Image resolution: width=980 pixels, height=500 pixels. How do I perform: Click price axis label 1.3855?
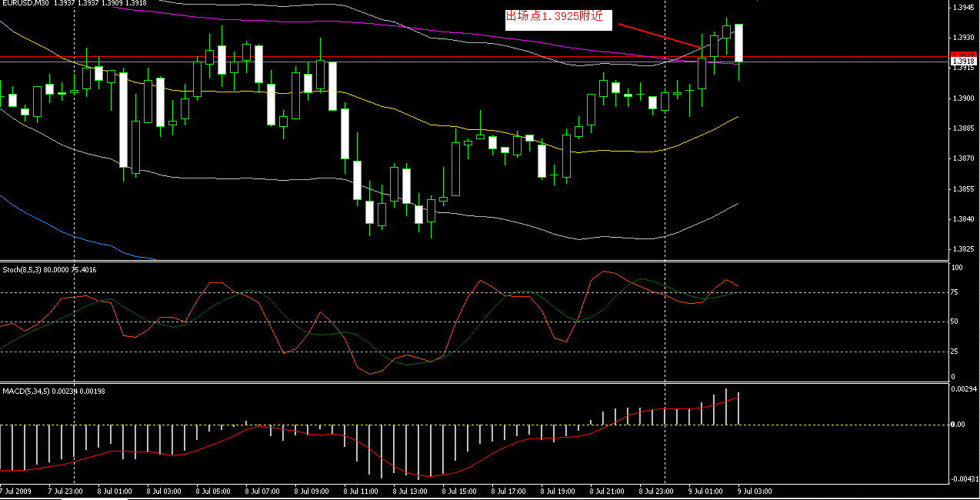[965, 189]
